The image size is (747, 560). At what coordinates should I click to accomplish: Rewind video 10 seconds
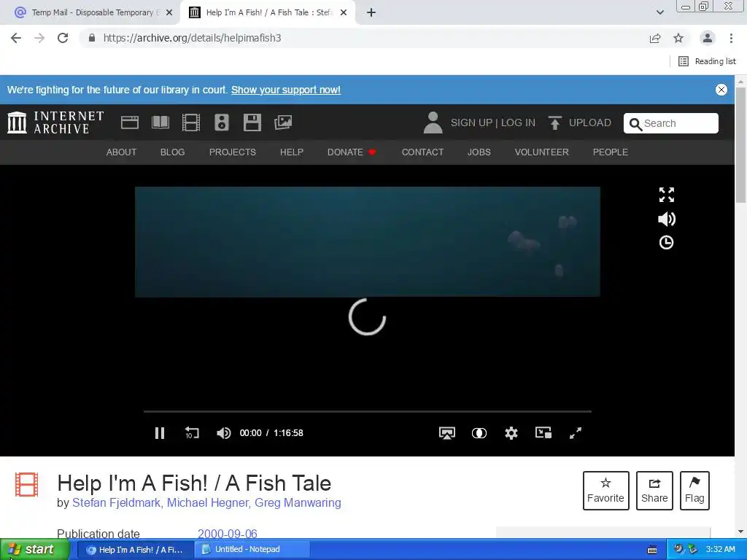coord(192,433)
